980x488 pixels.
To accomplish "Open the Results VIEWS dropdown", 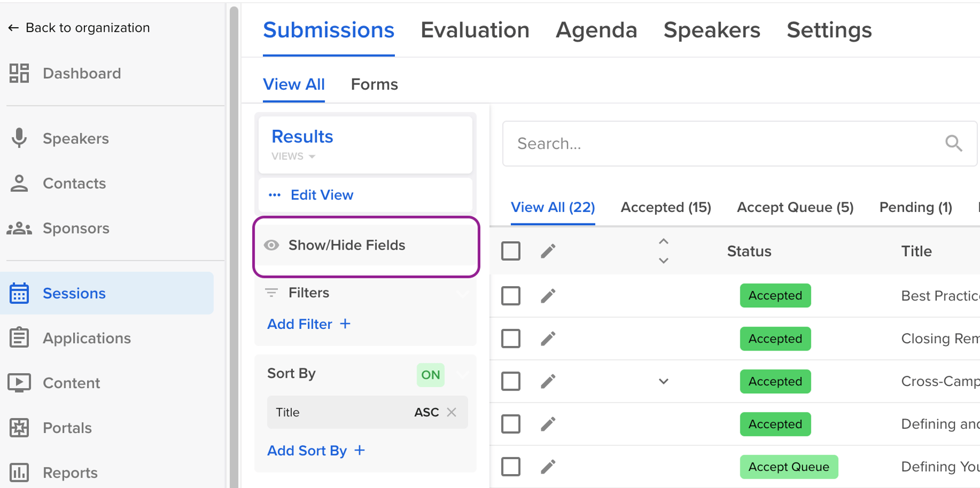I will [294, 156].
